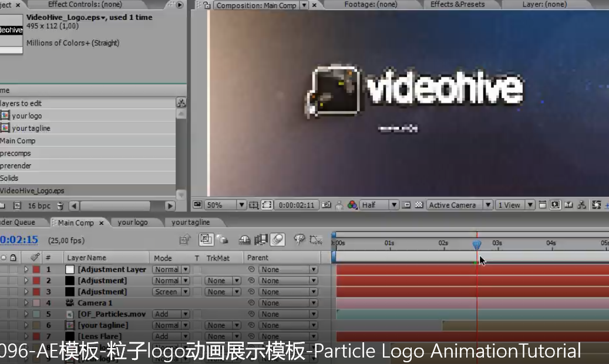Click the 16 bpc color depth button
The height and width of the screenshot is (364, 609).
tap(39, 205)
